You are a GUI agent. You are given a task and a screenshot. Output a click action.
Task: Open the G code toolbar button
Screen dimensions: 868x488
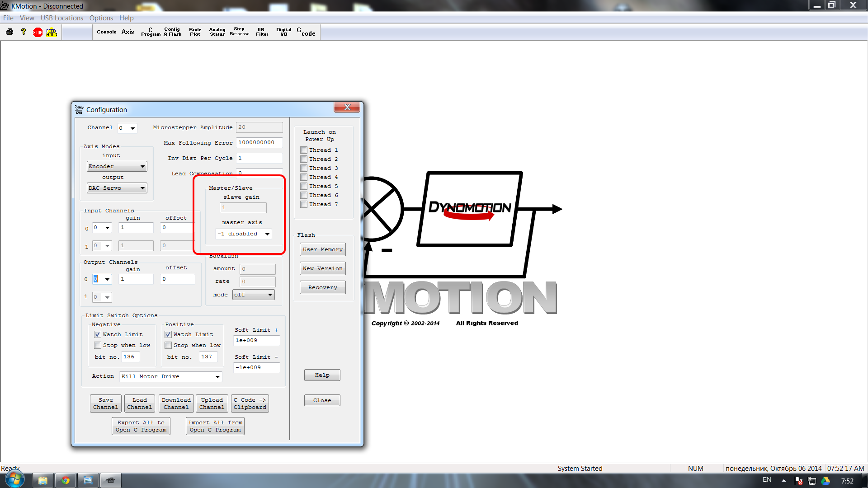pyautogui.click(x=306, y=32)
